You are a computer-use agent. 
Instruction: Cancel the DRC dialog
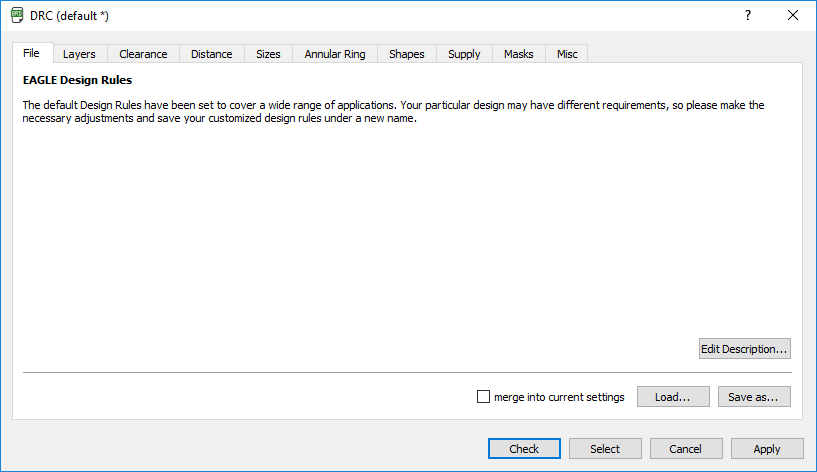[686, 449]
